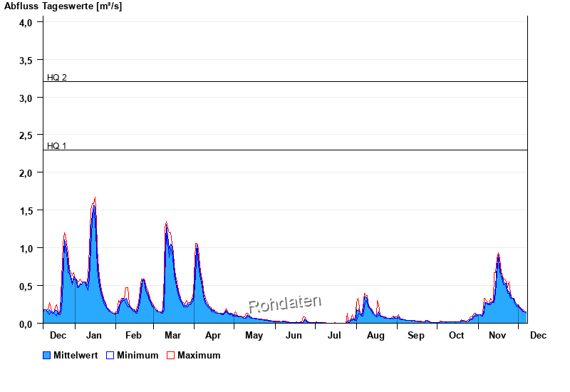
Task: Click the HQ 2 threshold label
Action: (x=57, y=77)
